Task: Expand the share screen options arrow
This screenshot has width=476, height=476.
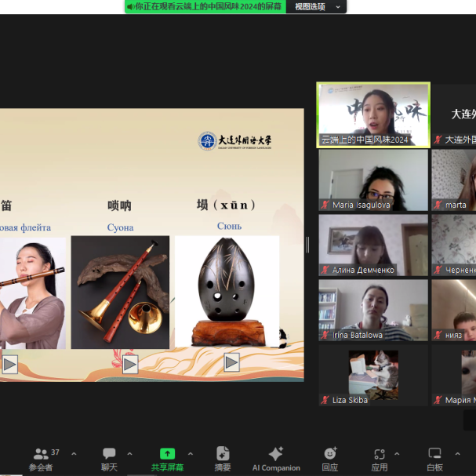Action: [x=190, y=453]
